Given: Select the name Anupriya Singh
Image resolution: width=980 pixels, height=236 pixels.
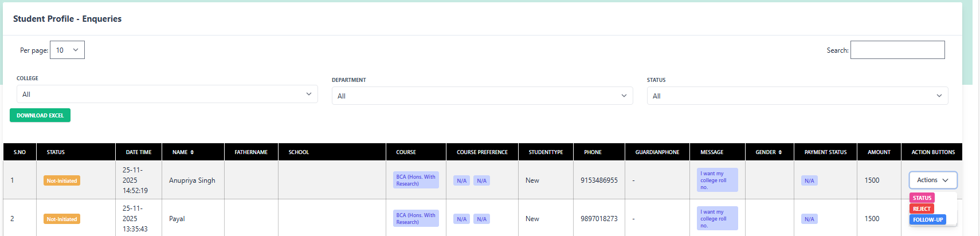Looking at the screenshot, I should click(192, 180).
